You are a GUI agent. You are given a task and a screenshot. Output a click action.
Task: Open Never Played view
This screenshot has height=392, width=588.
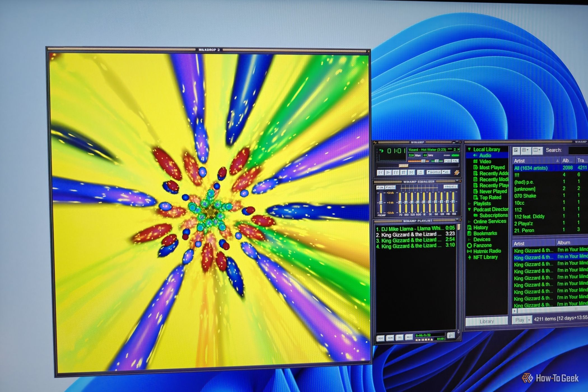(490, 192)
